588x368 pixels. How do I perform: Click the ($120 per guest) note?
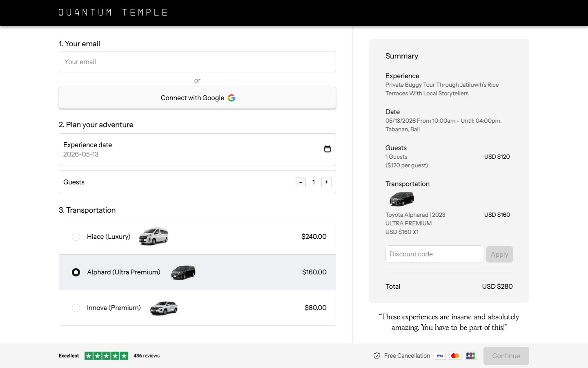coord(407,165)
